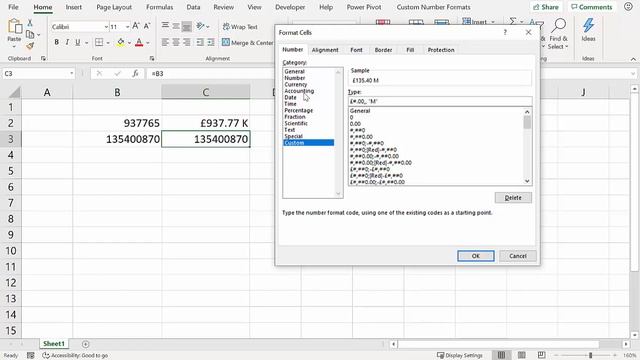Apply the red Font Color swatch
The height and width of the screenshot is (360, 640).
tap(139, 42)
